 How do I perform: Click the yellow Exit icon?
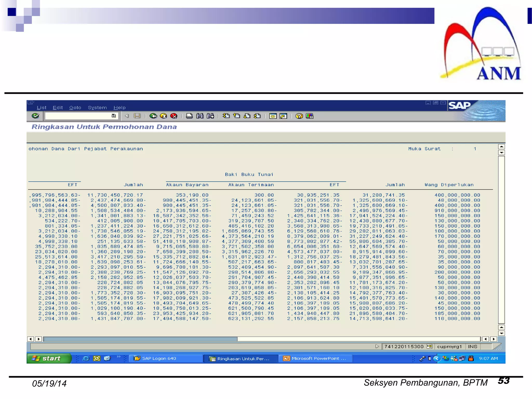(163, 116)
